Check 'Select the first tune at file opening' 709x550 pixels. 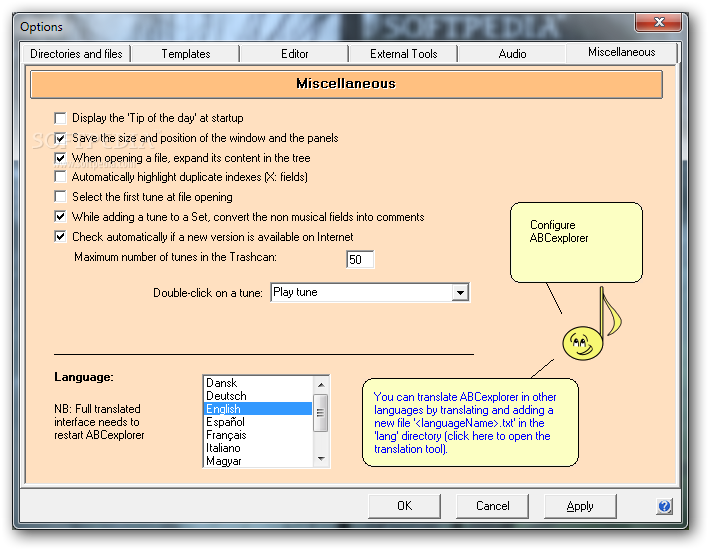click(x=60, y=197)
